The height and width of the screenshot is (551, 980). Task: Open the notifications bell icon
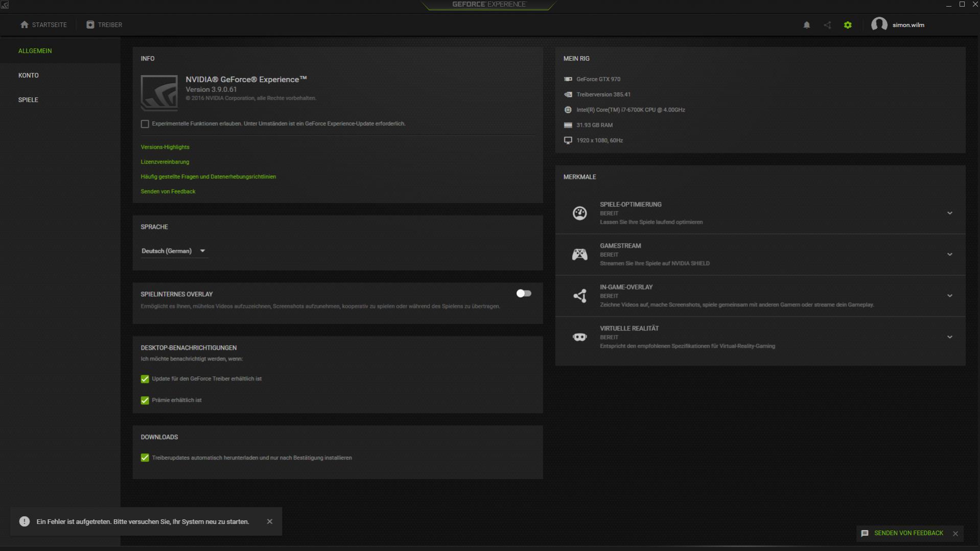click(x=806, y=25)
